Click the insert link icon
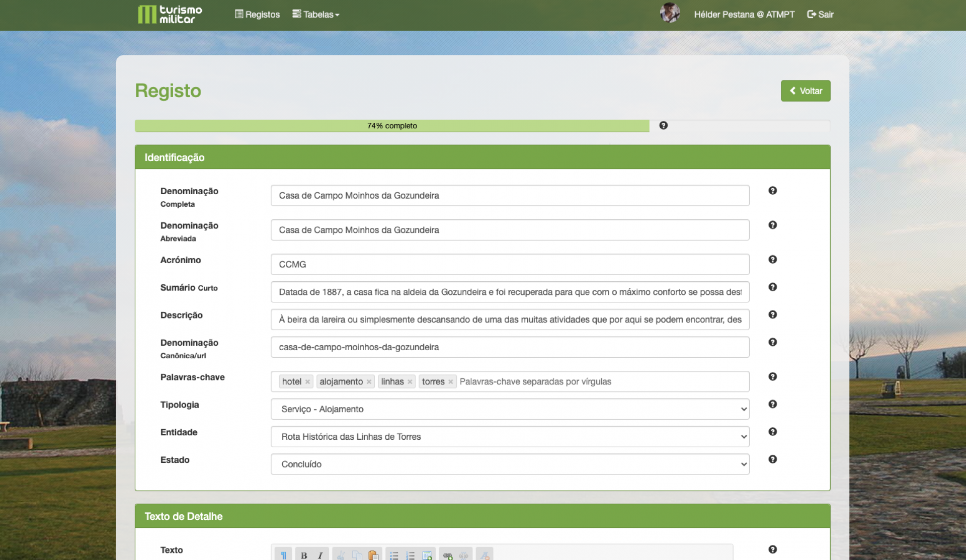The width and height of the screenshot is (966, 560). (x=447, y=555)
